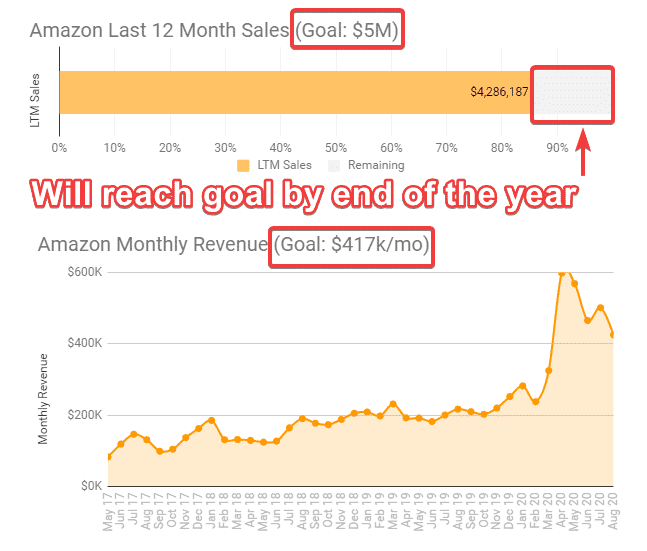Click the "Remaining" legend text
This screenshot has height=551, width=647.
(x=375, y=165)
